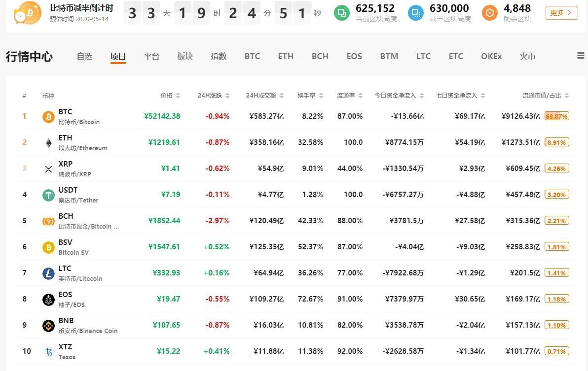
Task: Click BCH 24H change -2.97%
Action: 218,221
